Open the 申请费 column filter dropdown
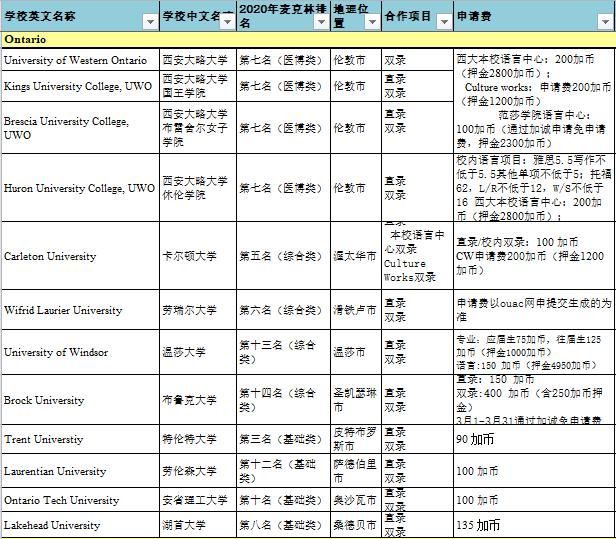616x539 pixels. tap(606, 19)
